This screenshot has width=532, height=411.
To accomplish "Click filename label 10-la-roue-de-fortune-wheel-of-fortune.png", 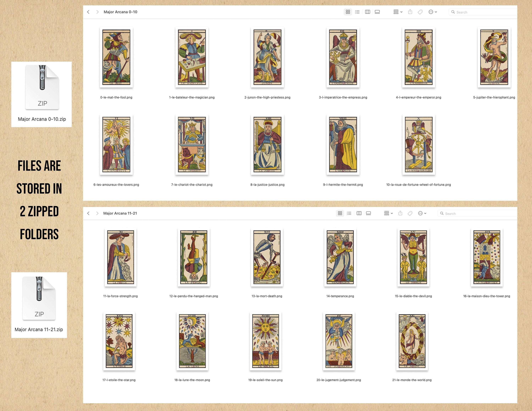I will (x=419, y=185).
